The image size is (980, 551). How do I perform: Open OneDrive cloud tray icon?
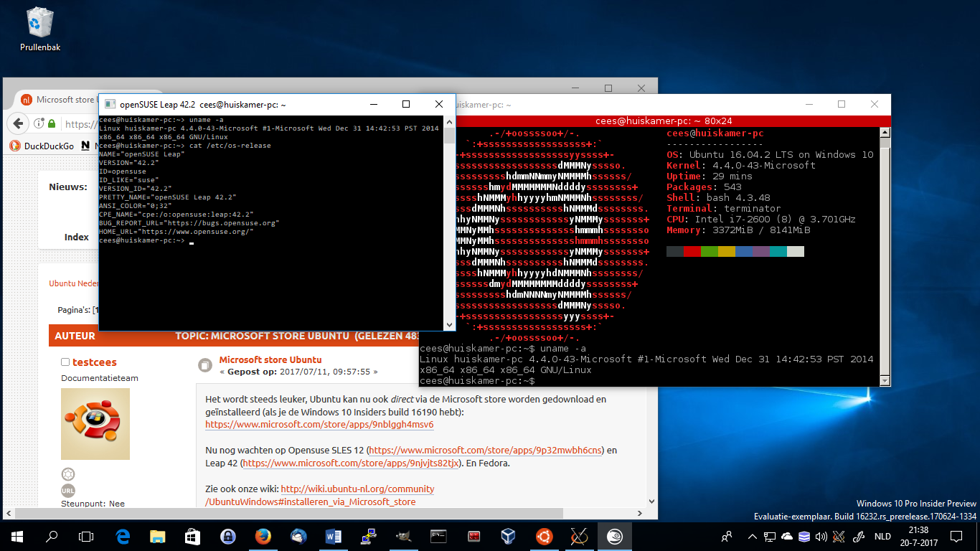tap(786, 536)
